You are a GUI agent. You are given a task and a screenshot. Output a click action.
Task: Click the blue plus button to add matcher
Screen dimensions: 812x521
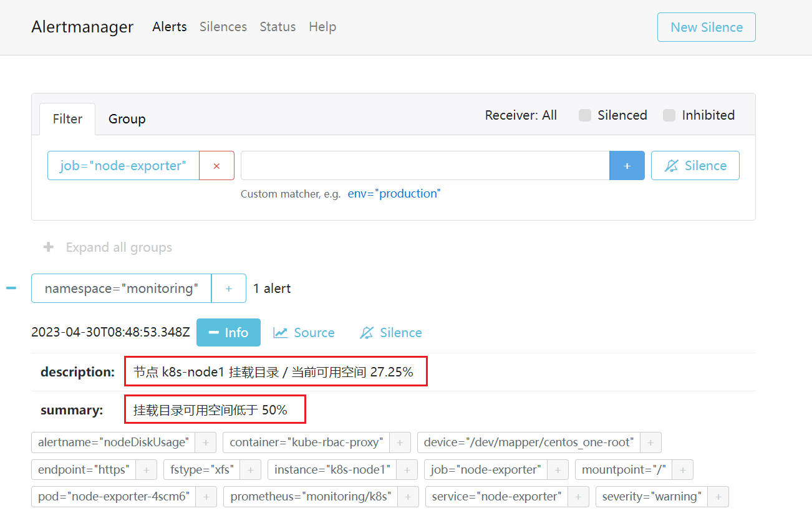(627, 166)
